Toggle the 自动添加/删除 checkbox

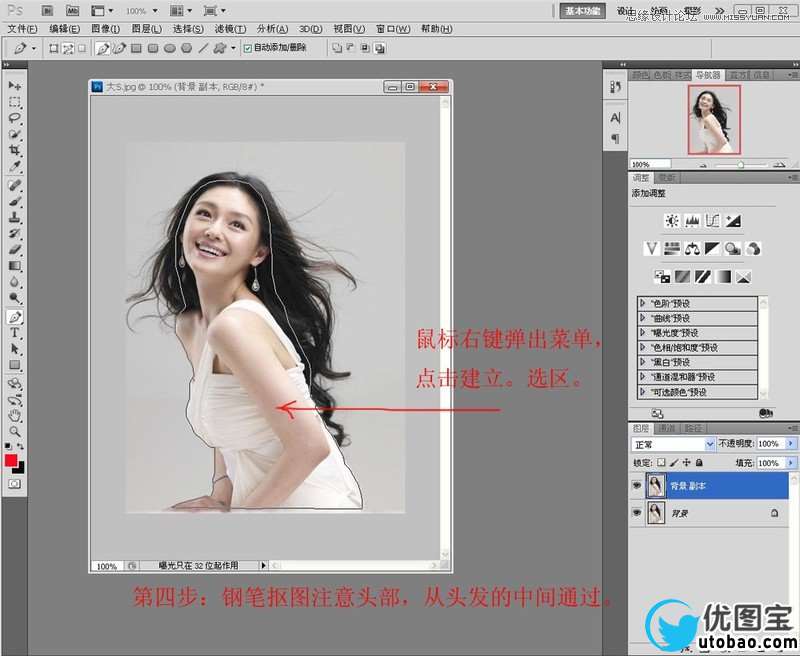pos(247,48)
